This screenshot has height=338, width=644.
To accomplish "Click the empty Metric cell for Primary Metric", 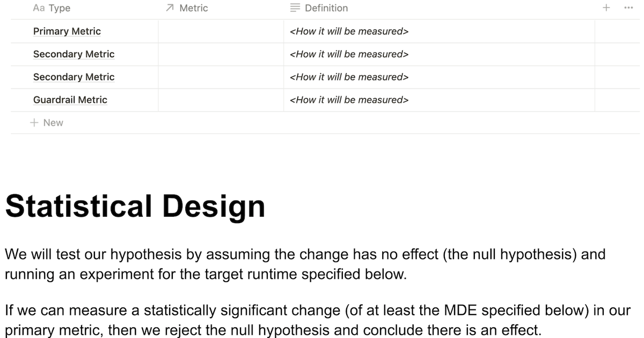I will pyautogui.click(x=221, y=31).
